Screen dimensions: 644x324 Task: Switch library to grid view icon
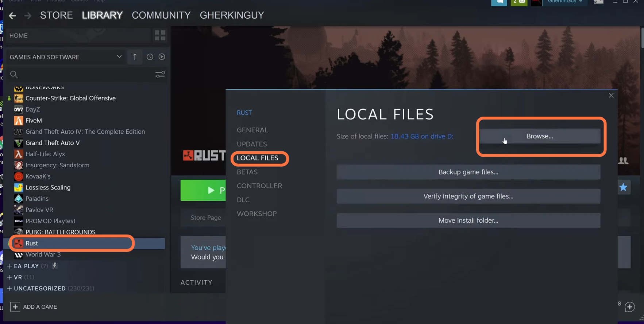coord(160,35)
